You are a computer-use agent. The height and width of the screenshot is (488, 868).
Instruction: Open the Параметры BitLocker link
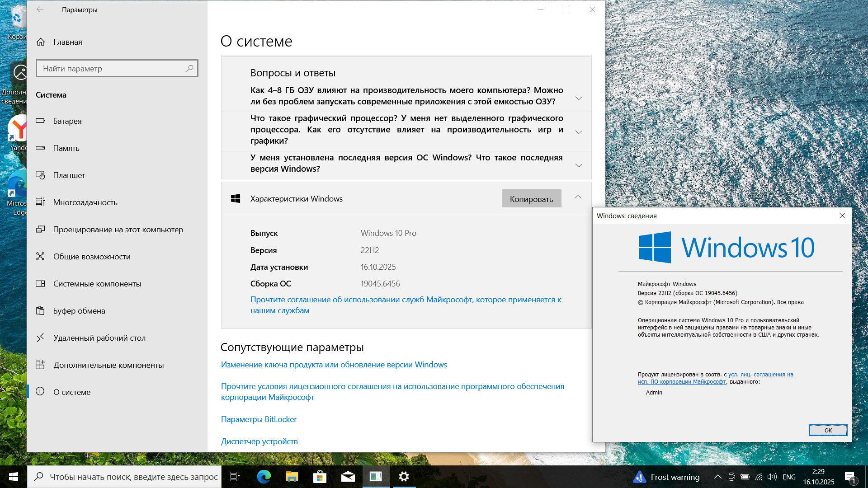[259, 419]
